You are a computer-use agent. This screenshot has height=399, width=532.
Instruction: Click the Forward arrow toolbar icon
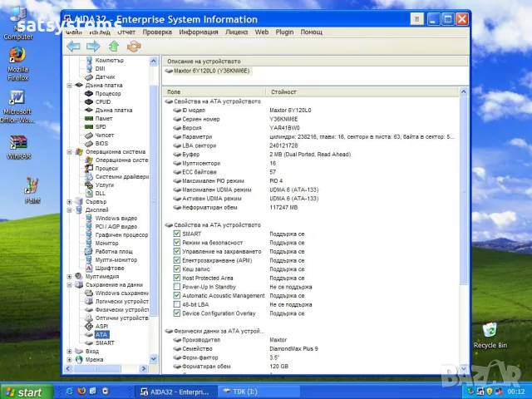[x=93, y=47]
